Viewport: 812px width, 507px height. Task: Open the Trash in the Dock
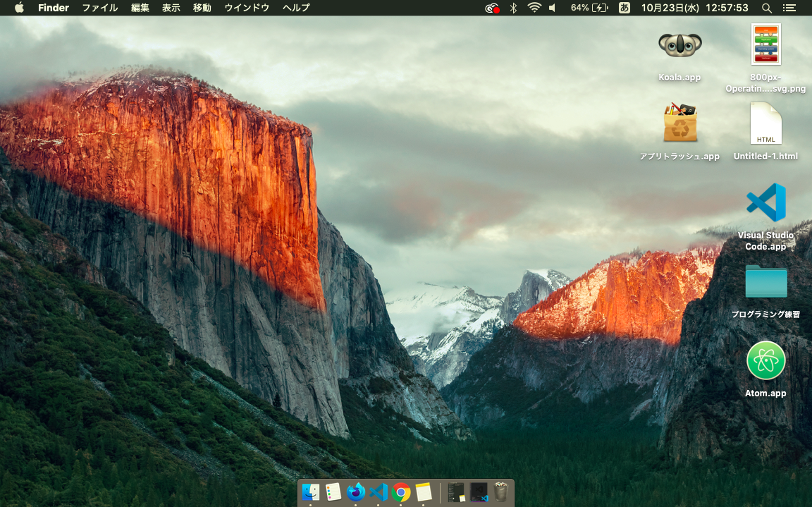[x=500, y=492]
